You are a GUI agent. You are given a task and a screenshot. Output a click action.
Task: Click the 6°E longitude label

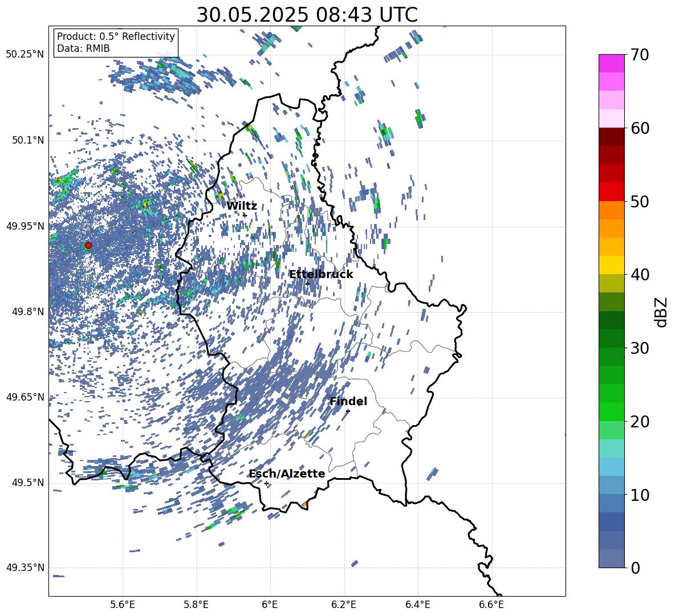(270, 605)
